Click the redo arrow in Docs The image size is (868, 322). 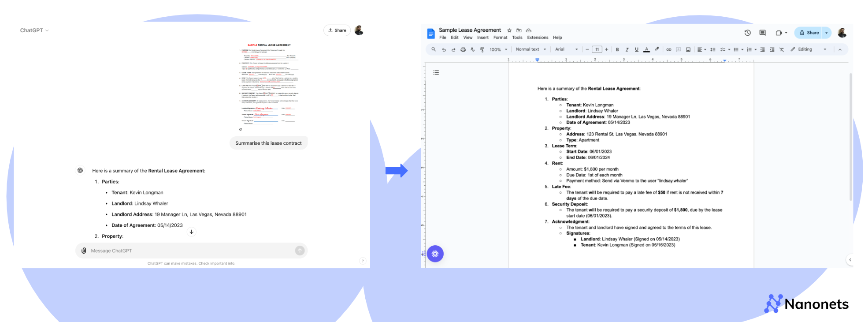(453, 49)
